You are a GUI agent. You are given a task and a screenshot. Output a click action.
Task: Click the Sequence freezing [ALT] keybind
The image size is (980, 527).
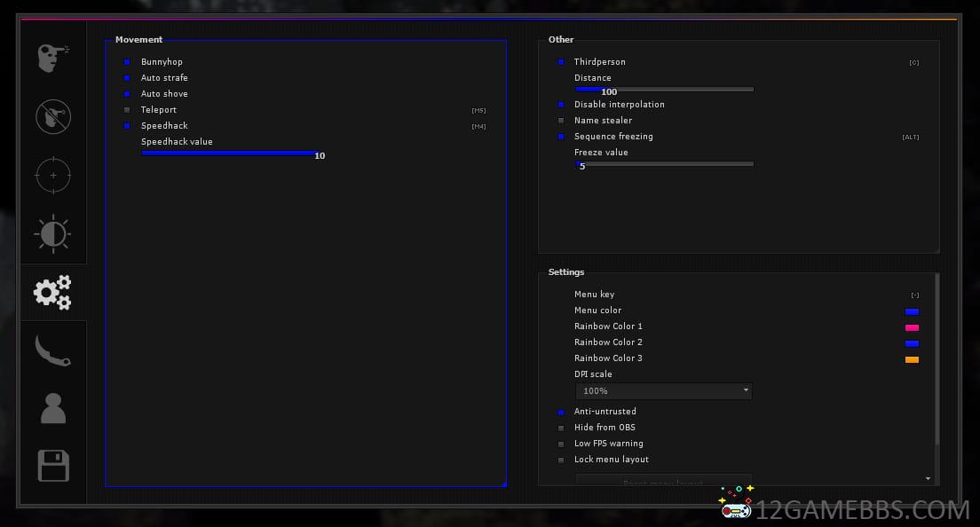pyautogui.click(x=911, y=138)
